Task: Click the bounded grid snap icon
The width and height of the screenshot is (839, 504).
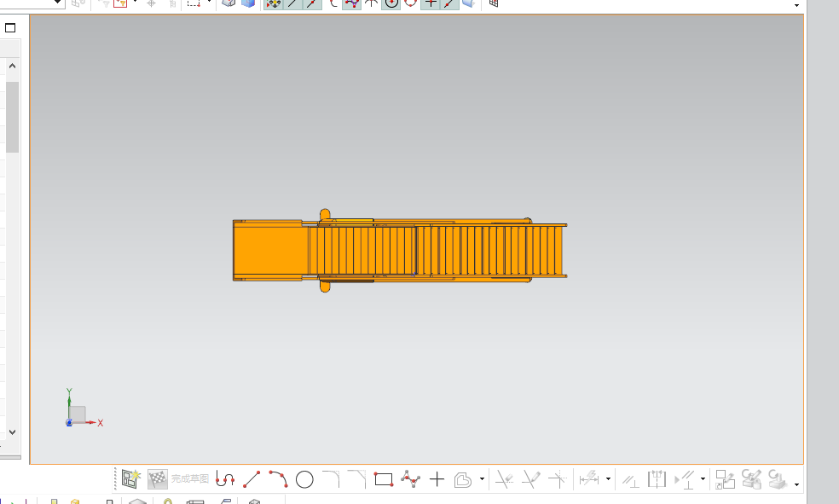Action: coord(494,3)
